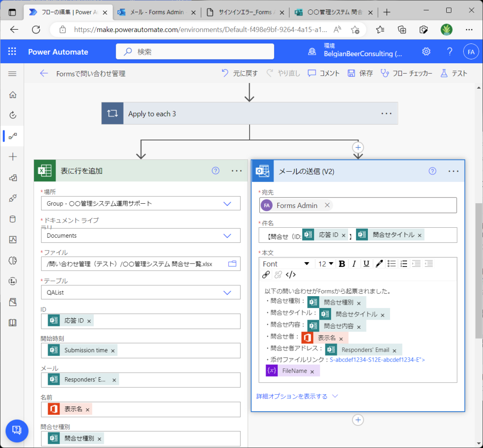483x448 pixels.
Task: Pick a font color with the pen icon
Action: (379, 264)
